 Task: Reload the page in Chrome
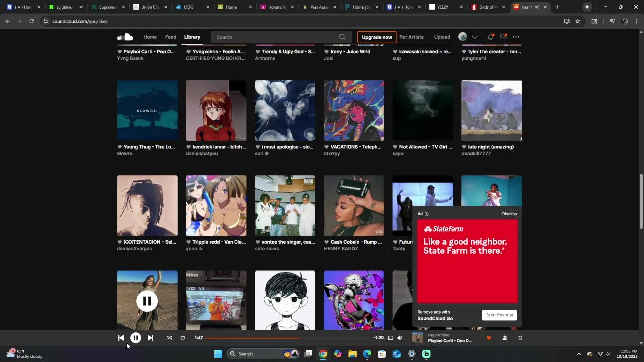tap(31, 21)
